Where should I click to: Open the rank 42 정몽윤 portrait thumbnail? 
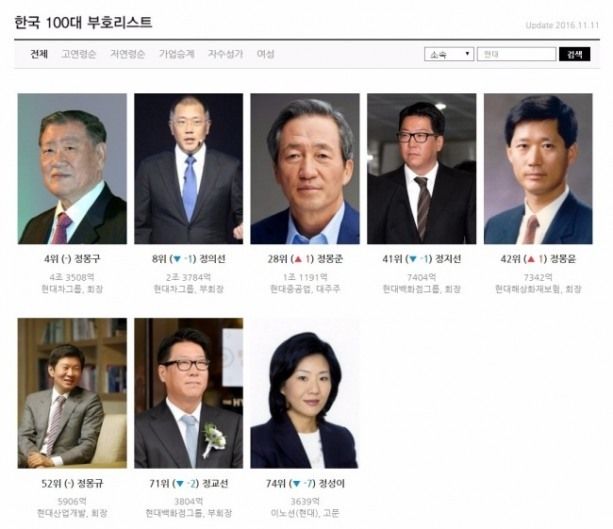click(x=538, y=169)
